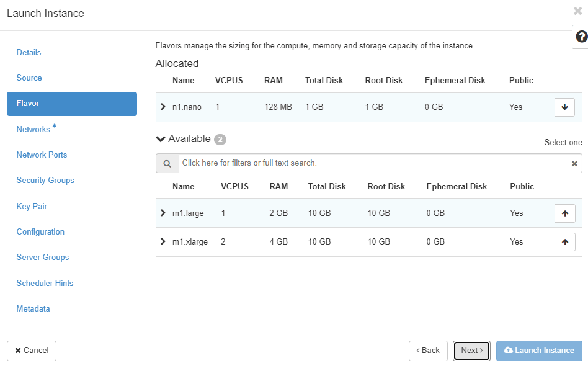Select the Source step
The image size is (588, 368).
pos(29,78)
